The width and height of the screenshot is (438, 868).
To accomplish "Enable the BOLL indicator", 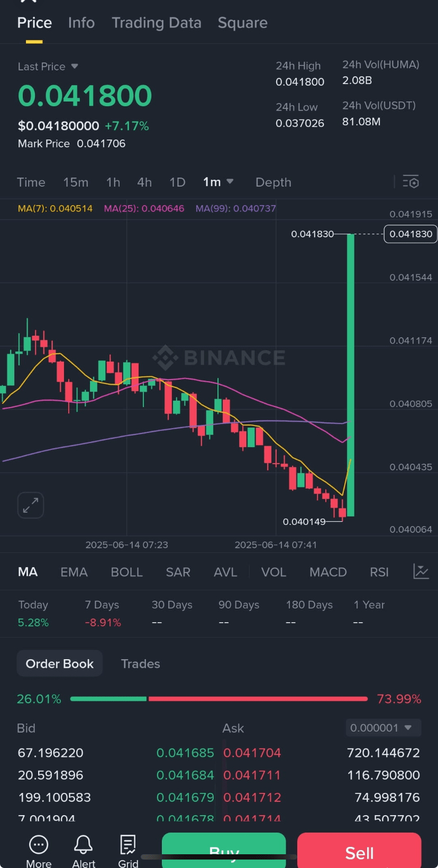I will click(127, 572).
